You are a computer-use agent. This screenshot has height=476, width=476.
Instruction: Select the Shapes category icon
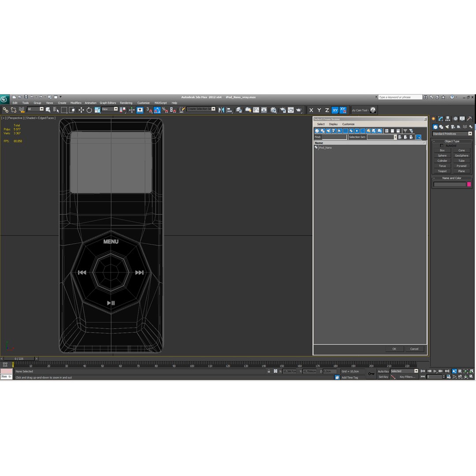coord(441,127)
